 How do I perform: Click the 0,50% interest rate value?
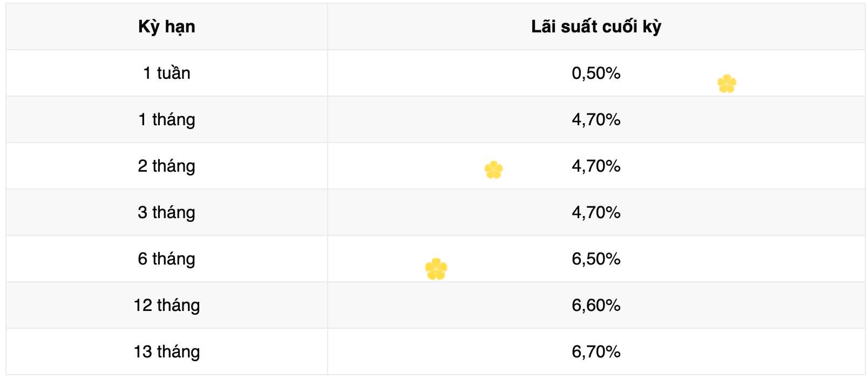pos(596,73)
